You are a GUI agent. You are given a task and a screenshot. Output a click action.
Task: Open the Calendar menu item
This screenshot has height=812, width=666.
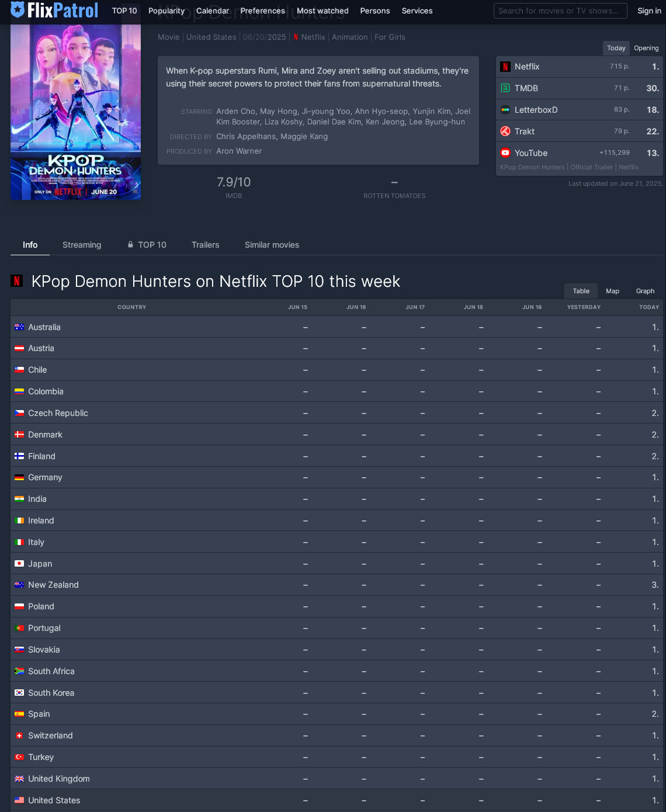tap(213, 11)
